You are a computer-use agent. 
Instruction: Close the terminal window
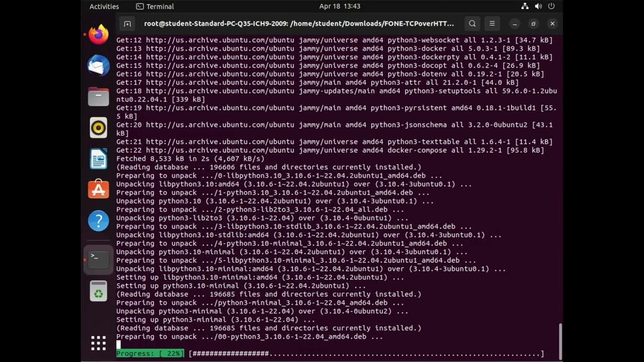[x=552, y=24]
